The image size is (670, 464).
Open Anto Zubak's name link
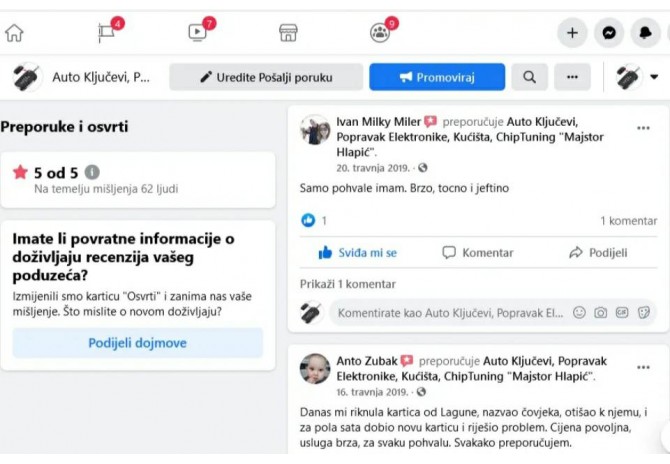pyautogui.click(x=367, y=361)
